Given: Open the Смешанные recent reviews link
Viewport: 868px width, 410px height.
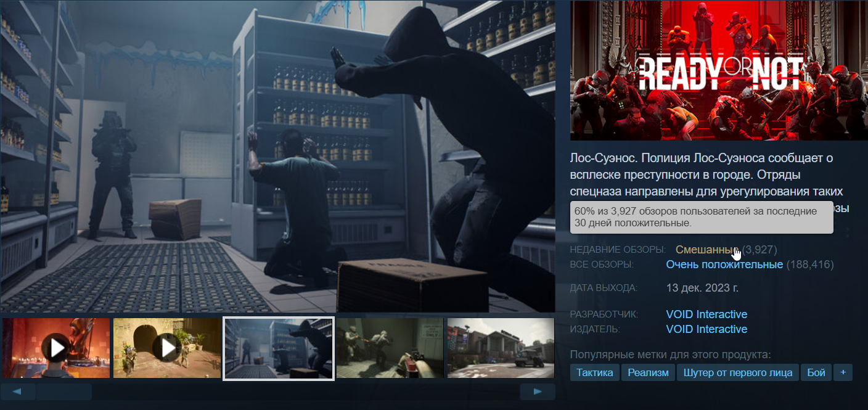Looking at the screenshot, I should 707,250.
